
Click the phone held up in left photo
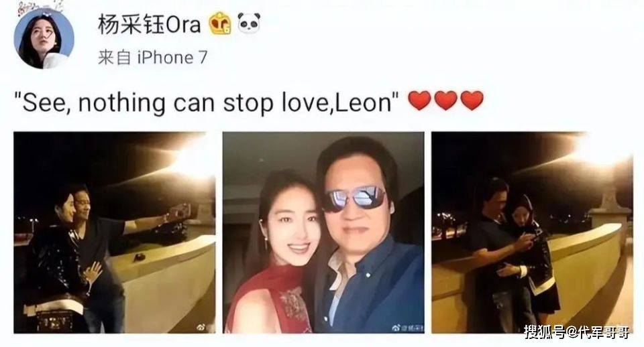pos(179,212)
